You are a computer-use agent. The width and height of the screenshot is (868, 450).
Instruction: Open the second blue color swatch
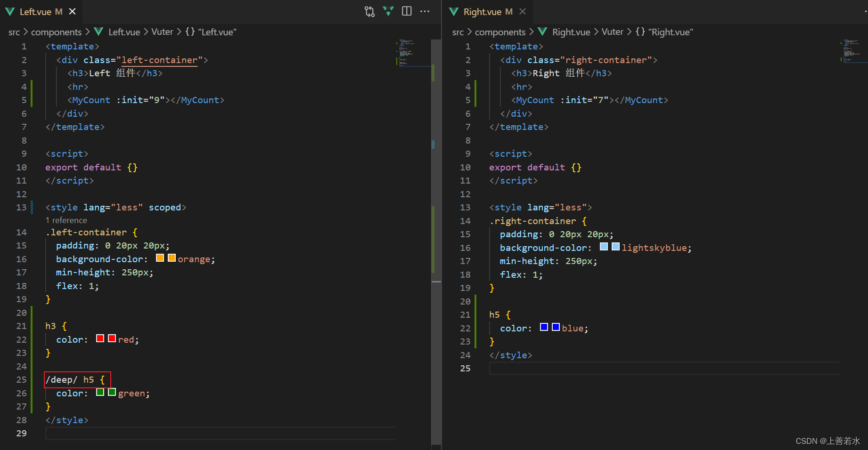556,327
